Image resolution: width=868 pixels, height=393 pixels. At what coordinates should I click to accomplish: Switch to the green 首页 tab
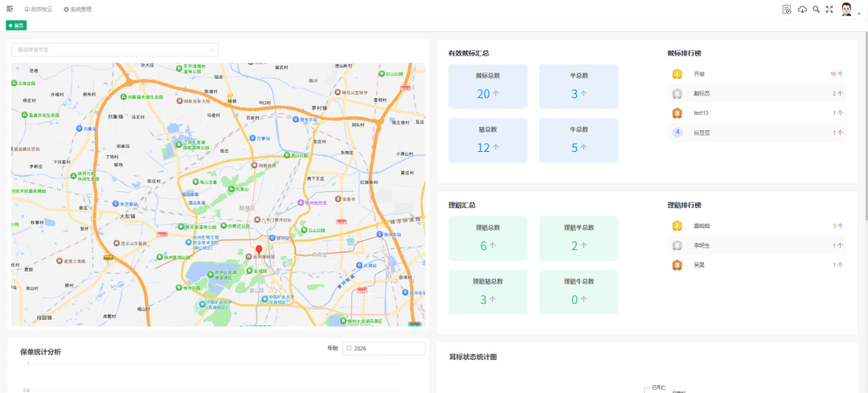click(16, 26)
